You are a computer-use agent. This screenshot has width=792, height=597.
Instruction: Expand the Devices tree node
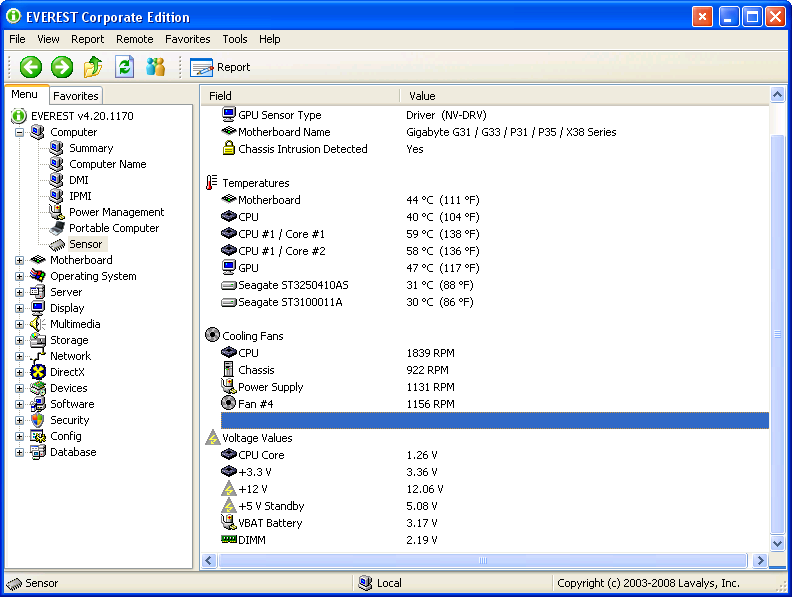tap(19, 388)
